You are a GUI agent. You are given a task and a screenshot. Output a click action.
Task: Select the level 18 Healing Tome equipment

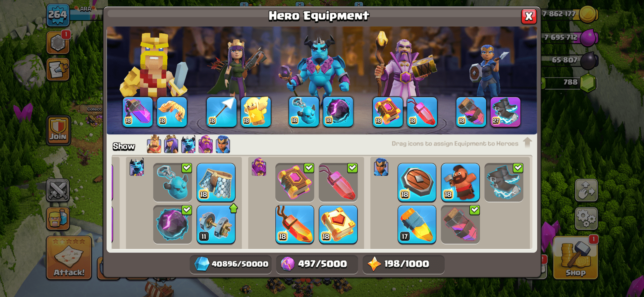tap(338, 224)
